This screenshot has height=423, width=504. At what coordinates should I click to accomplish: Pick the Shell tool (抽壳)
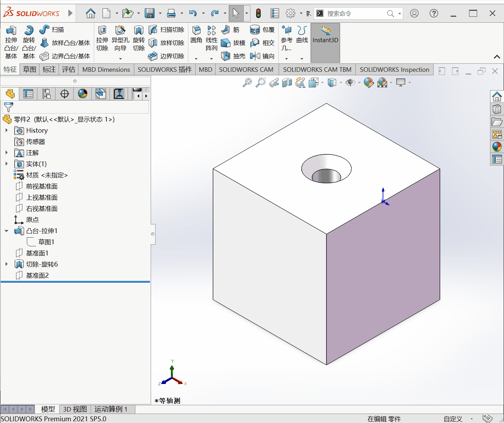[x=233, y=56]
